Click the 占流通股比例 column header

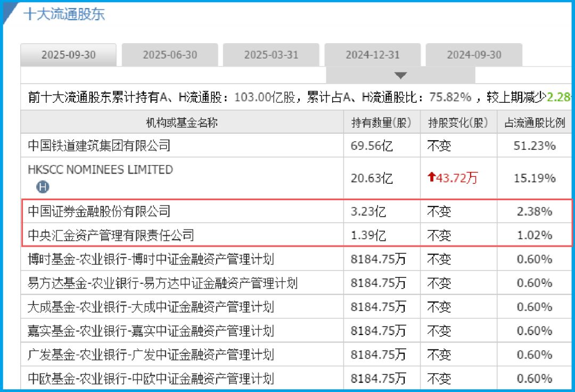click(535, 123)
